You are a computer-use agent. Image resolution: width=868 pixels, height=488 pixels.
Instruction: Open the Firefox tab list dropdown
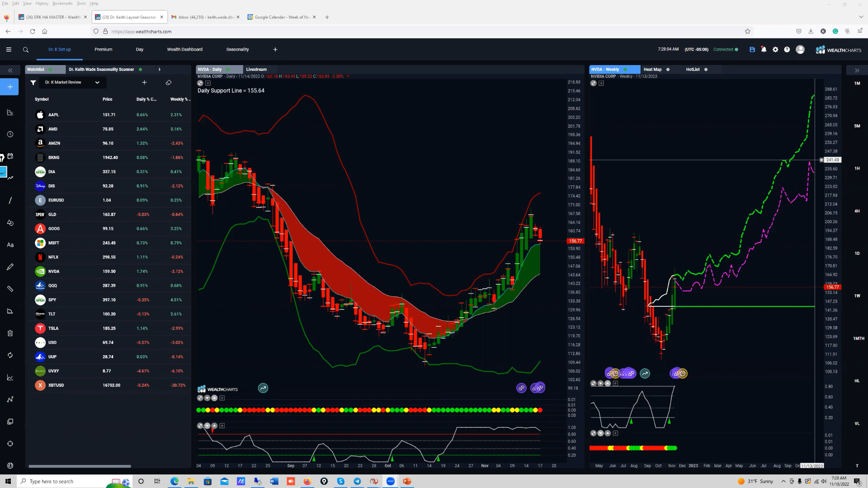click(x=861, y=17)
